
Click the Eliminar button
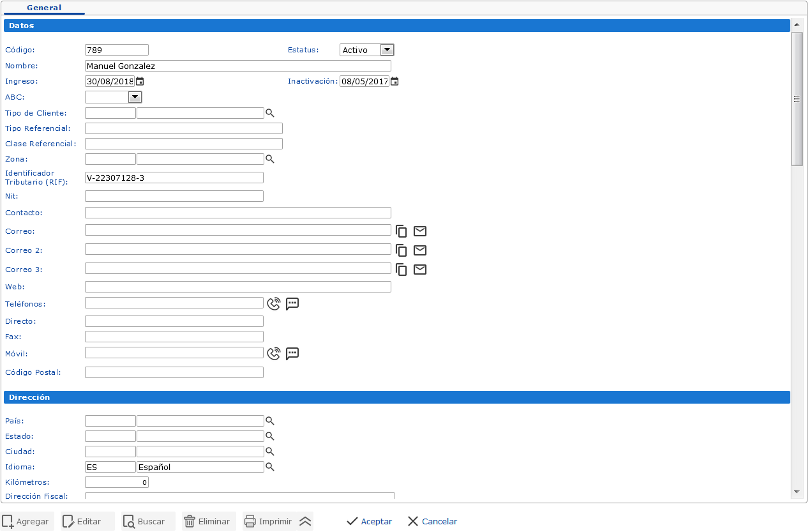pyautogui.click(x=209, y=521)
